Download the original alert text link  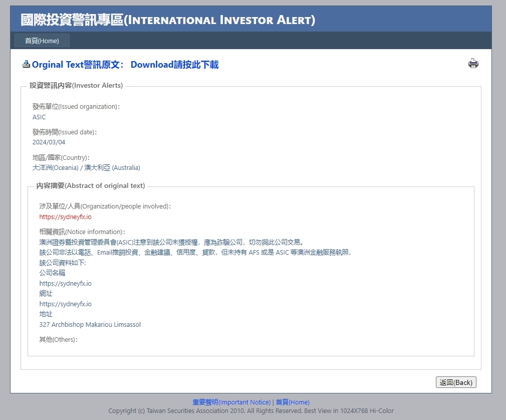174,65
